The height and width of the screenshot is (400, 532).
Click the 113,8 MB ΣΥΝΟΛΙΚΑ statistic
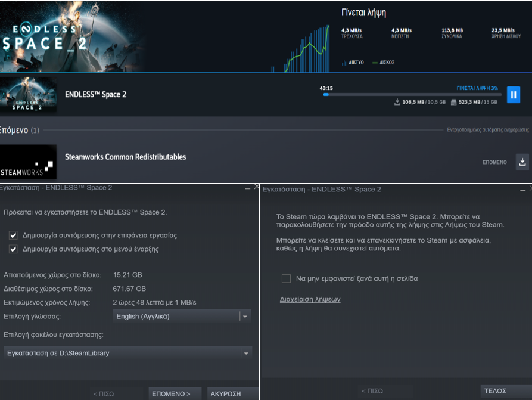coord(452,33)
